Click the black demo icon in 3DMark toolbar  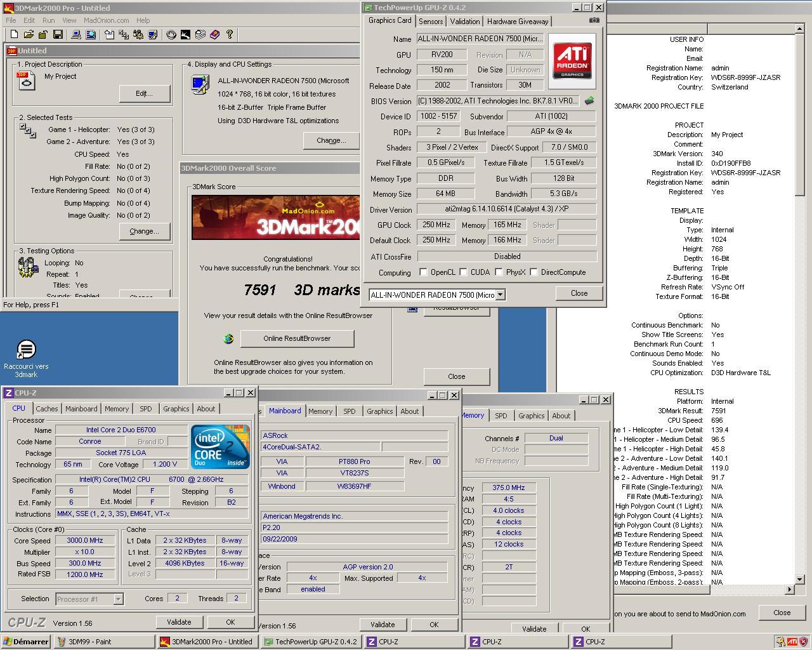(185, 34)
